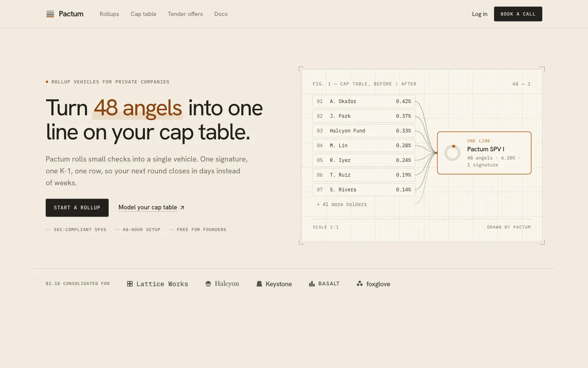Viewport: 588px width, 368px height.
Task: Click the Halcyon half-sun icon
Action: pos(208,284)
